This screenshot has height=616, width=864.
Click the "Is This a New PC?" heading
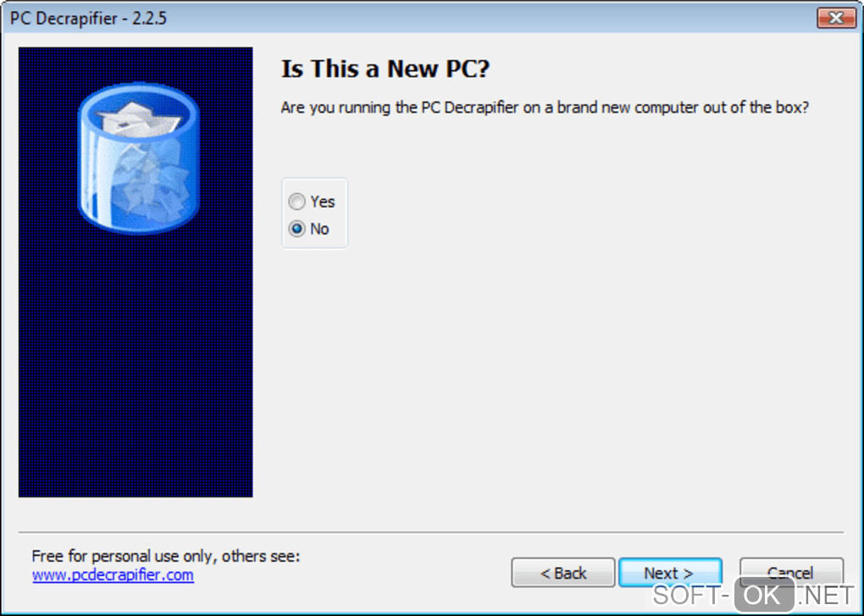[385, 69]
